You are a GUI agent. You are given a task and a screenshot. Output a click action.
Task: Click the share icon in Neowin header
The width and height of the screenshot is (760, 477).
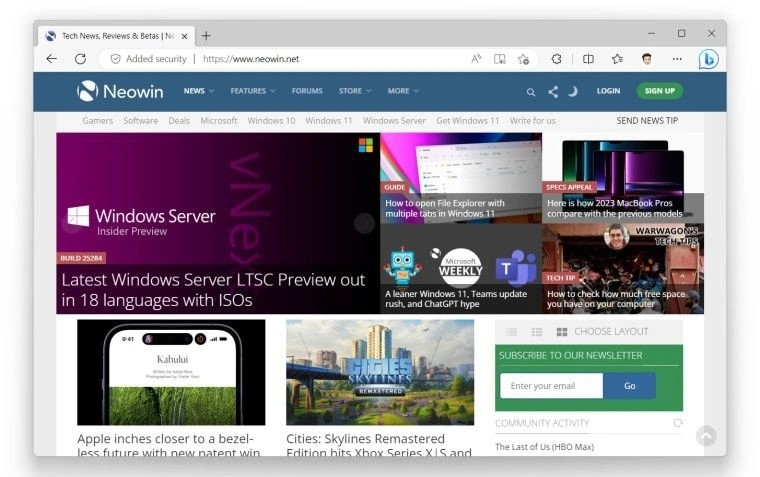click(x=553, y=92)
